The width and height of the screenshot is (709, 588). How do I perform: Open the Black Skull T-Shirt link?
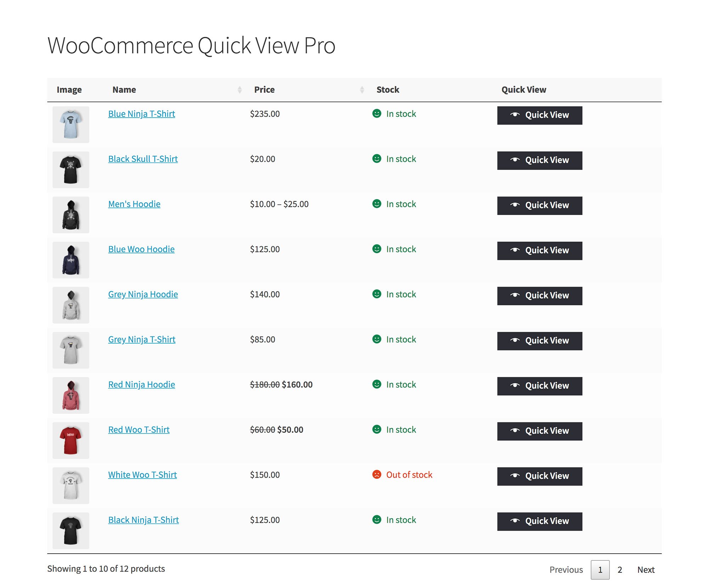tap(143, 159)
